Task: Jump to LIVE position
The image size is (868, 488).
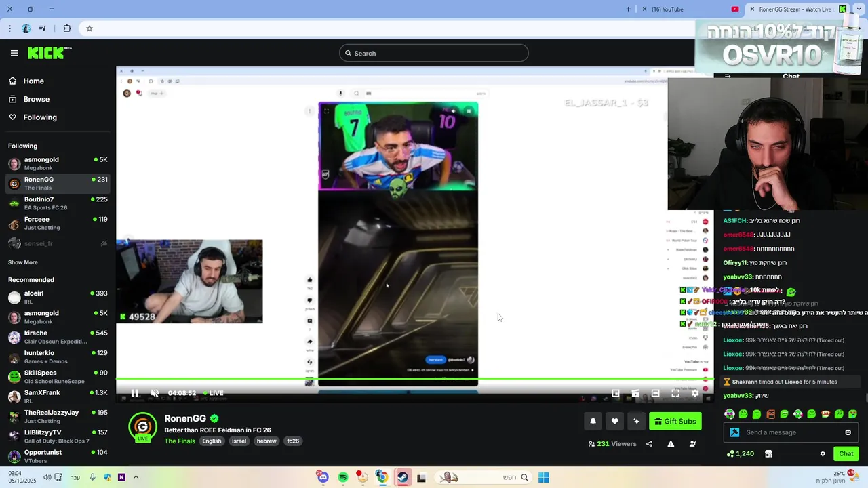Action: pyautogui.click(x=214, y=393)
